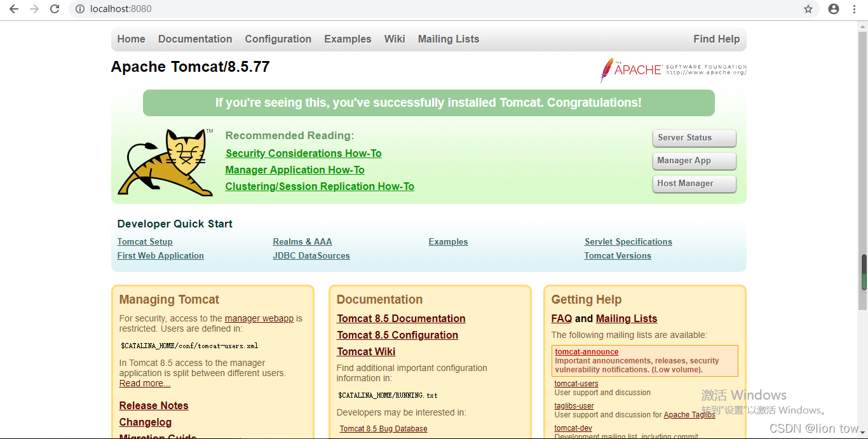The image size is (868, 439).
Task: Click the browser forward arrow
Action: pyautogui.click(x=34, y=9)
